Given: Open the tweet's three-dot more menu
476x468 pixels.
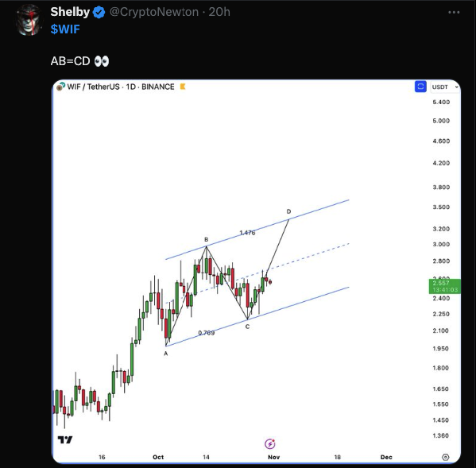Looking at the screenshot, I should pyautogui.click(x=454, y=13).
